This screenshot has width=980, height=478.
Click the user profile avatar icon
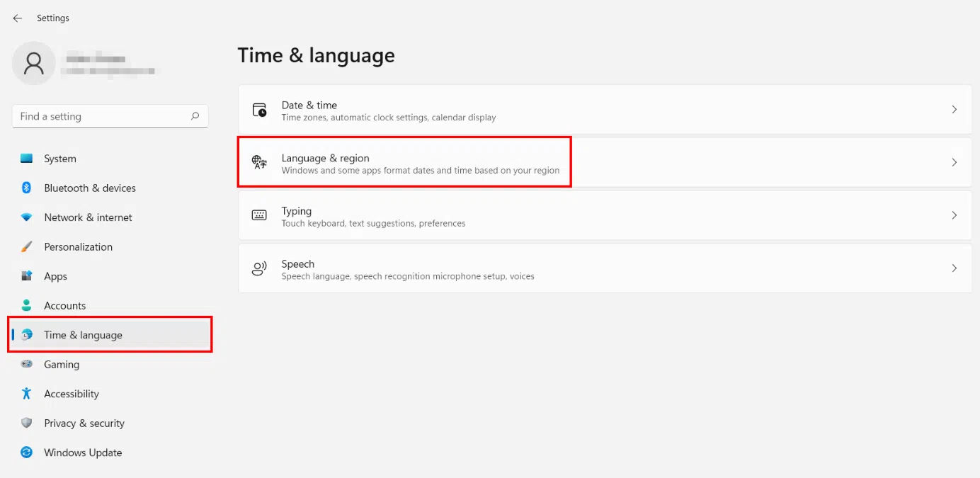pos(33,64)
